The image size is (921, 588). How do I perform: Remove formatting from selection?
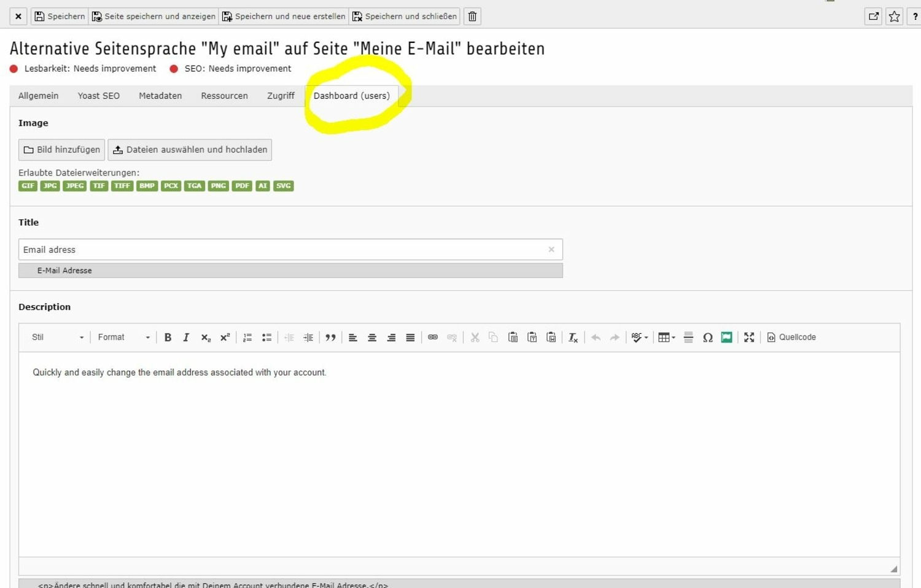pos(573,338)
